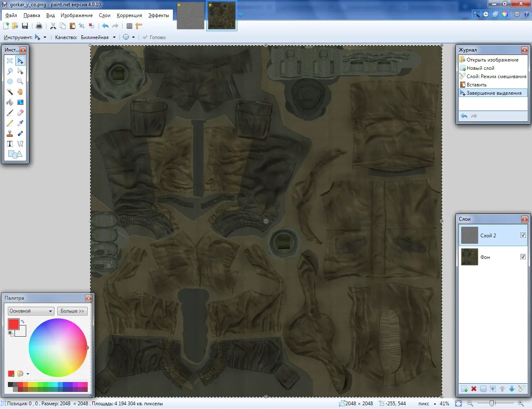Screen dimensions: 532x409
Task: Select the Text tool
Action: 10,144
